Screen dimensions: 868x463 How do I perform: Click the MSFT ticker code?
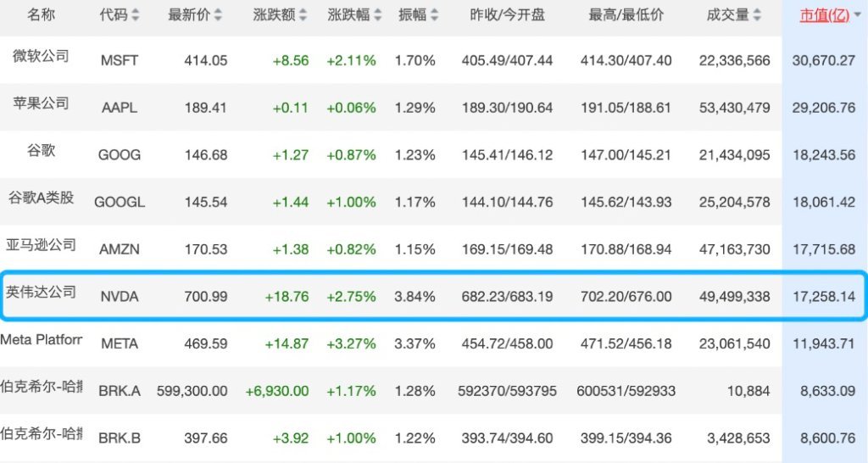click(x=119, y=60)
